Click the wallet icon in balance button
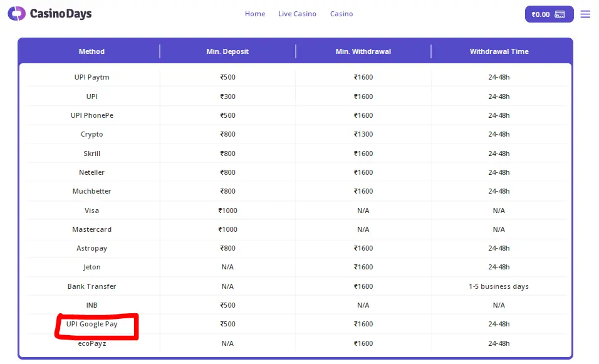 pos(560,14)
